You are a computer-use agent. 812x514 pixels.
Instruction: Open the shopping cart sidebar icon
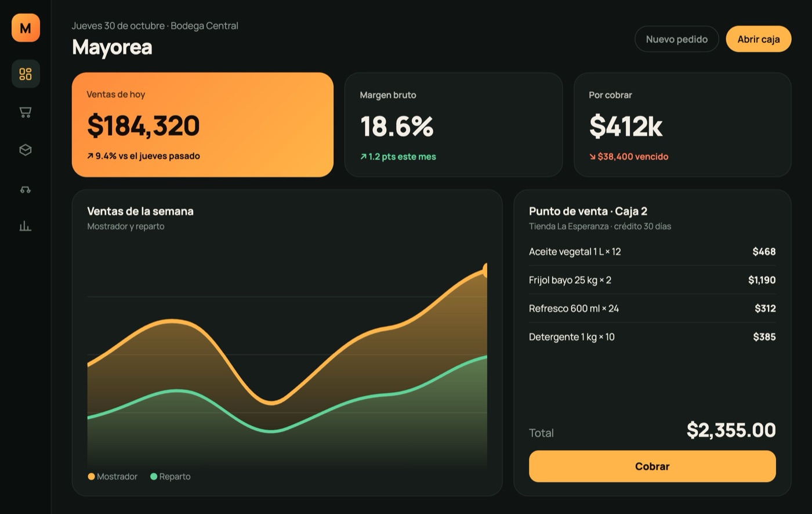[26, 112]
